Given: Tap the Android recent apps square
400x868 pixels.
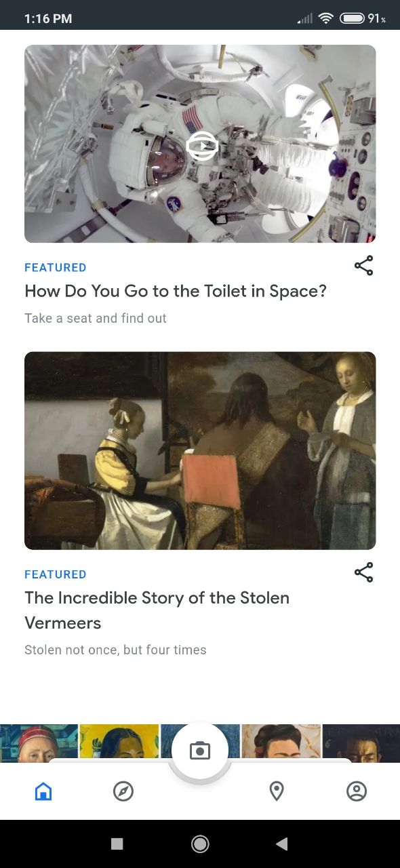Looking at the screenshot, I should 117,844.
